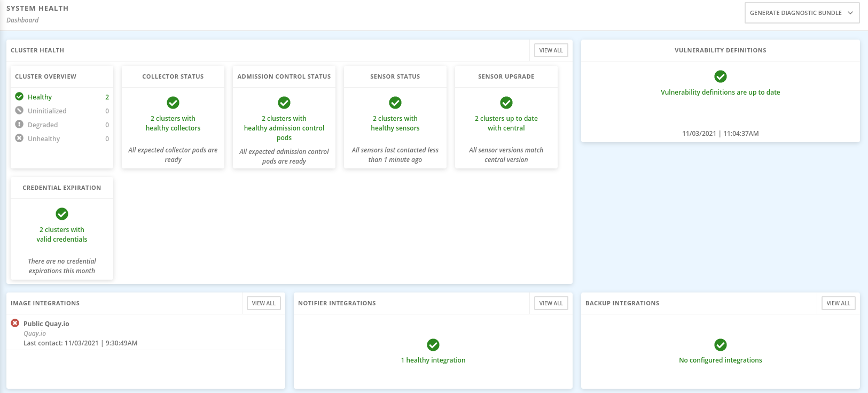Open the Generate Diagnostic Bundle dropdown

click(x=802, y=13)
